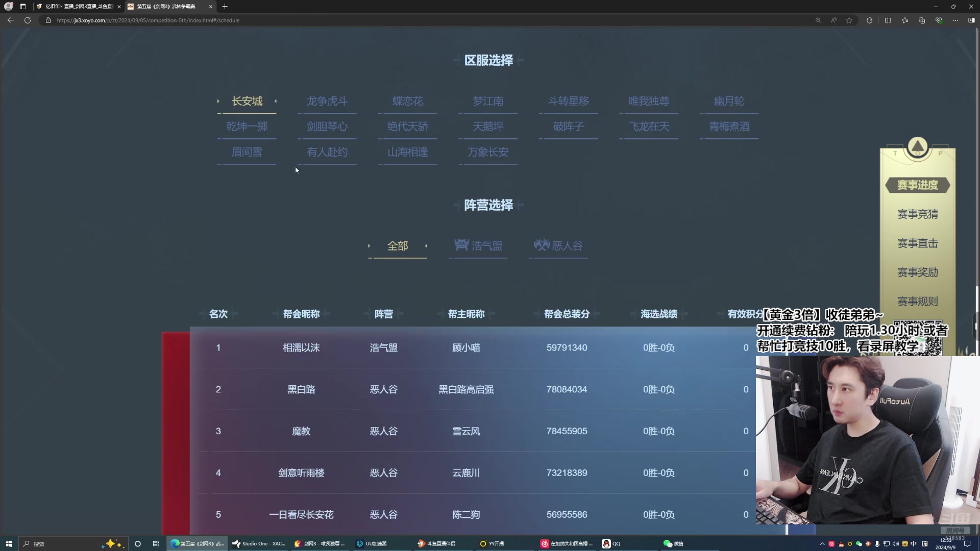The image size is (980, 551).
Task: Open the 赛事竞猜 link
Action: tap(917, 214)
